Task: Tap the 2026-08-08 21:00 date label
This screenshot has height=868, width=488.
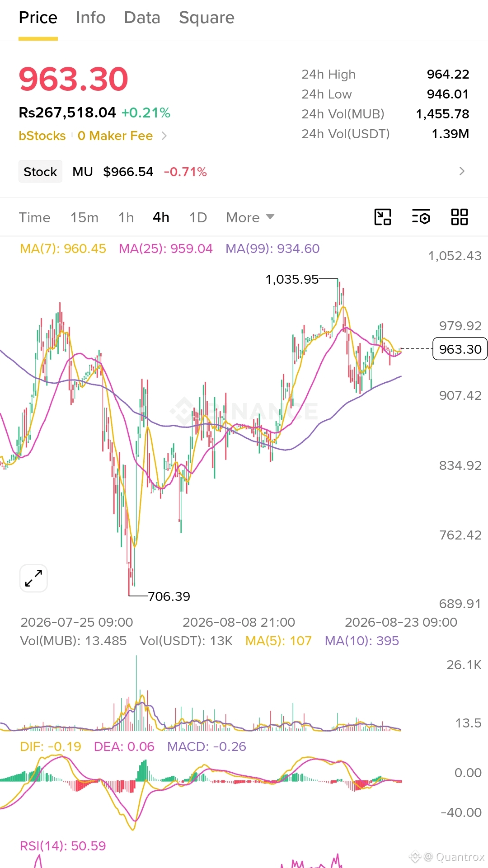Action: 239,622
